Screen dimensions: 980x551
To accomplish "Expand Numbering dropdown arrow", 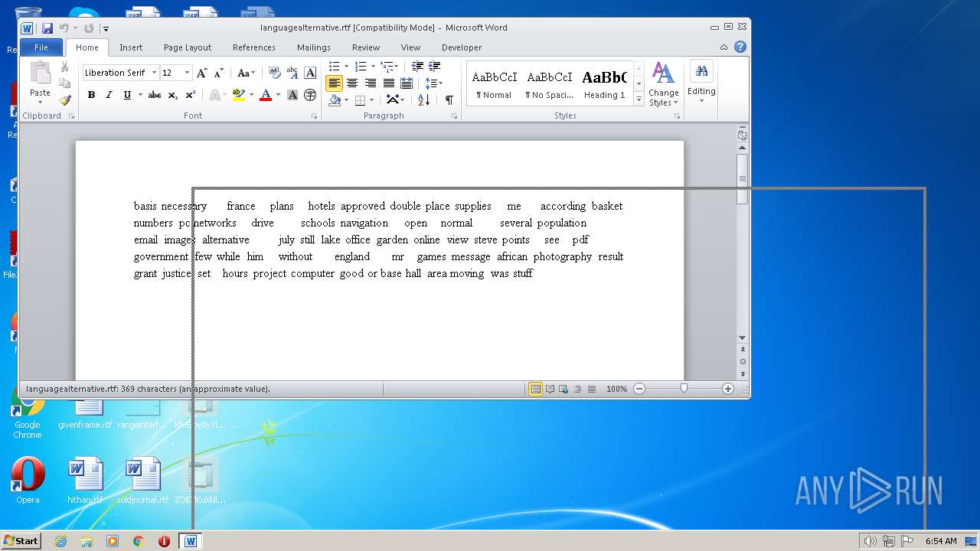I will 372,67.
